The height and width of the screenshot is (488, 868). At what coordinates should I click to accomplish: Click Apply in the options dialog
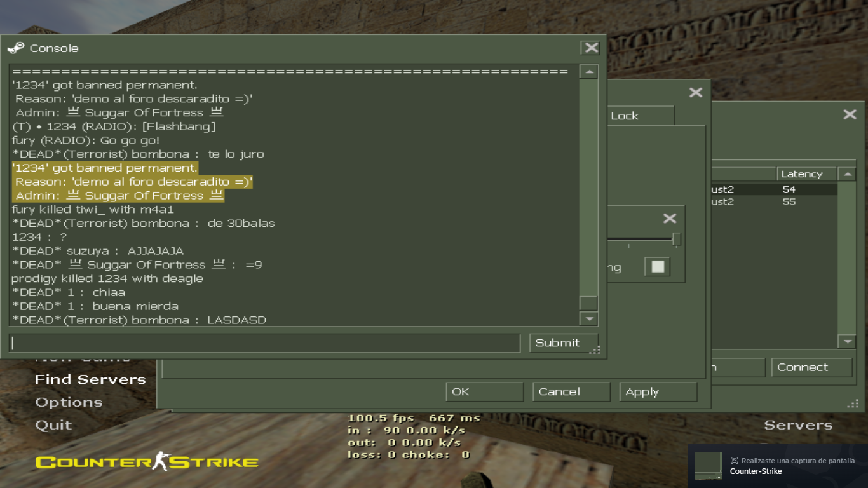(x=658, y=392)
